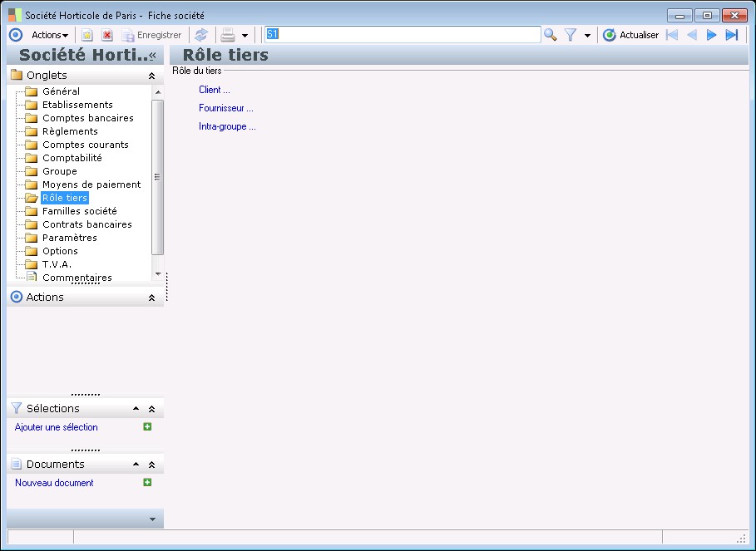Collapse the Documents section double chevron
Screen dimensions: 756x551
pos(151,465)
